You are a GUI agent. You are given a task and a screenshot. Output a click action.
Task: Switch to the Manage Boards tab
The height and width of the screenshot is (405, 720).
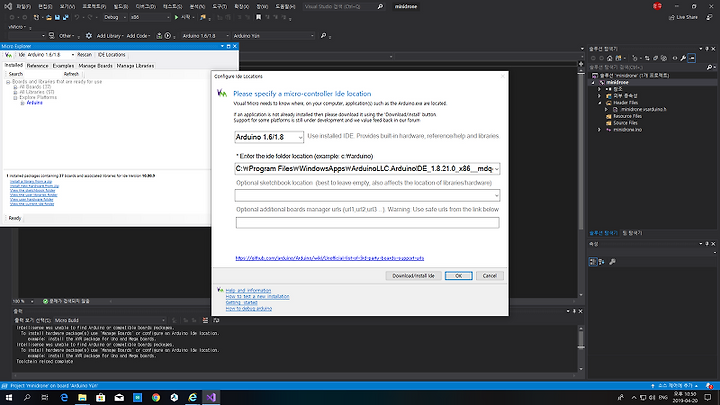(96, 66)
